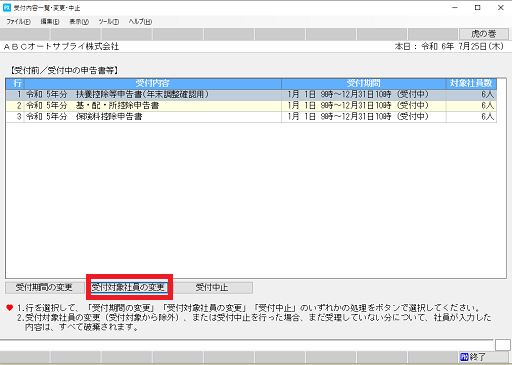The height and width of the screenshot is (365, 512).
Task: Click the 受付中止 button
Action: pos(212,287)
